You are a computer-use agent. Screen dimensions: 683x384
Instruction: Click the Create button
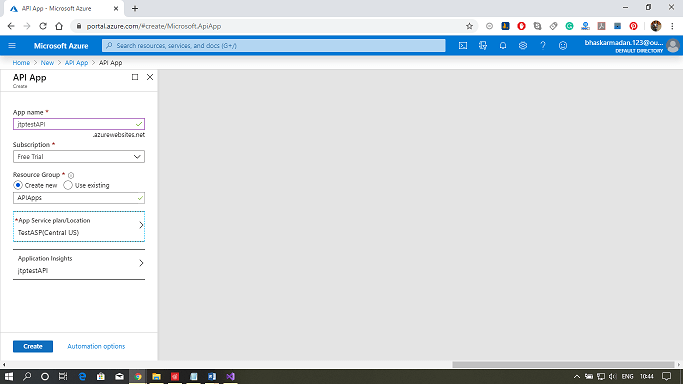pyautogui.click(x=33, y=346)
